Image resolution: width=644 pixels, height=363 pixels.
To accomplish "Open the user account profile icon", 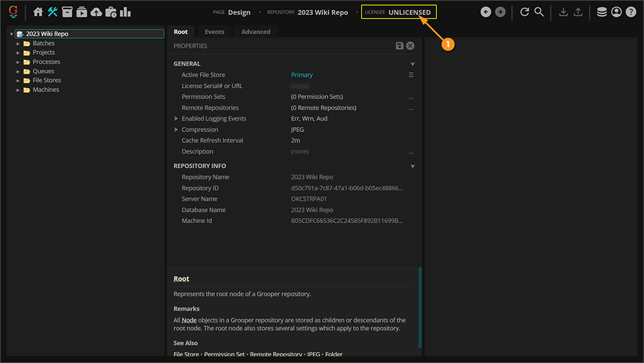I will [x=616, y=12].
